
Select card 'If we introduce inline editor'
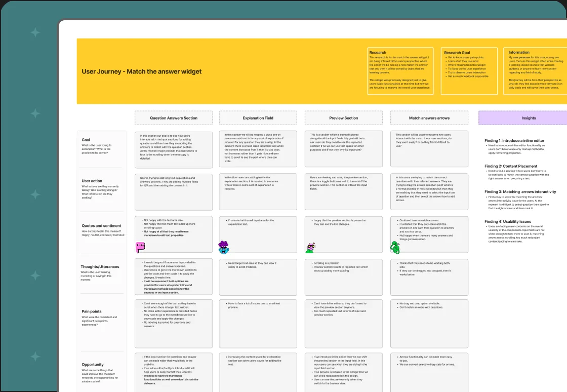344,372
